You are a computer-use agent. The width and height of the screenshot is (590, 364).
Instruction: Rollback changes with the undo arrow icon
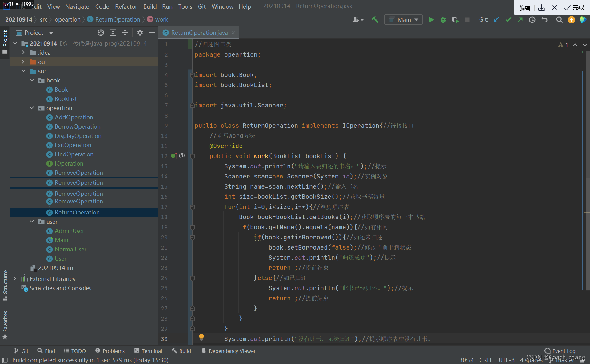point(544,20)
